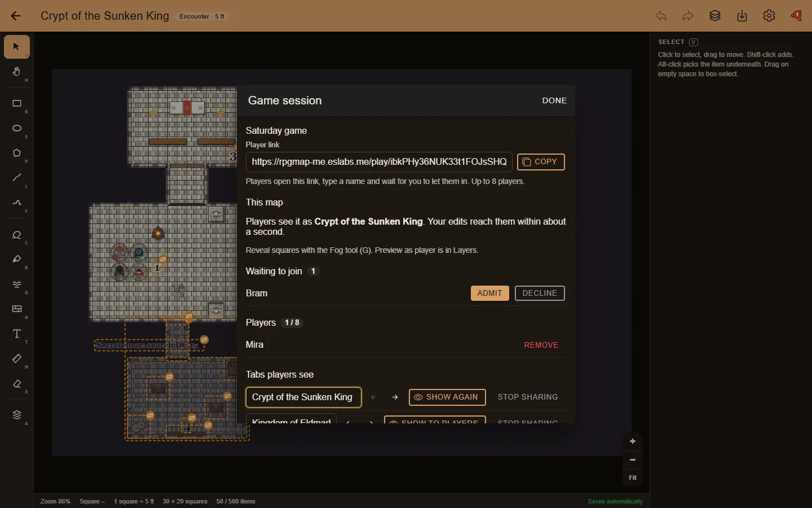Click Show Again for Crypt tab
The image size is (812, 508).
pos(447,397)
